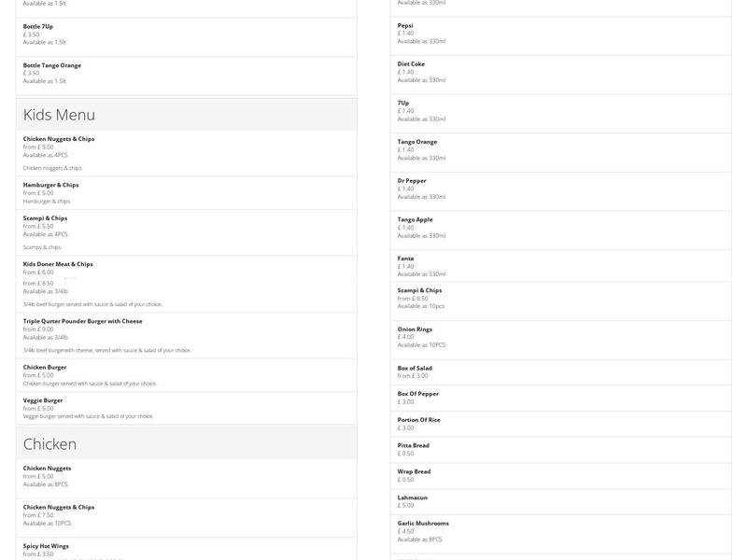Add Garlic Mushrooms 8PCS

(x=560, y=531)
